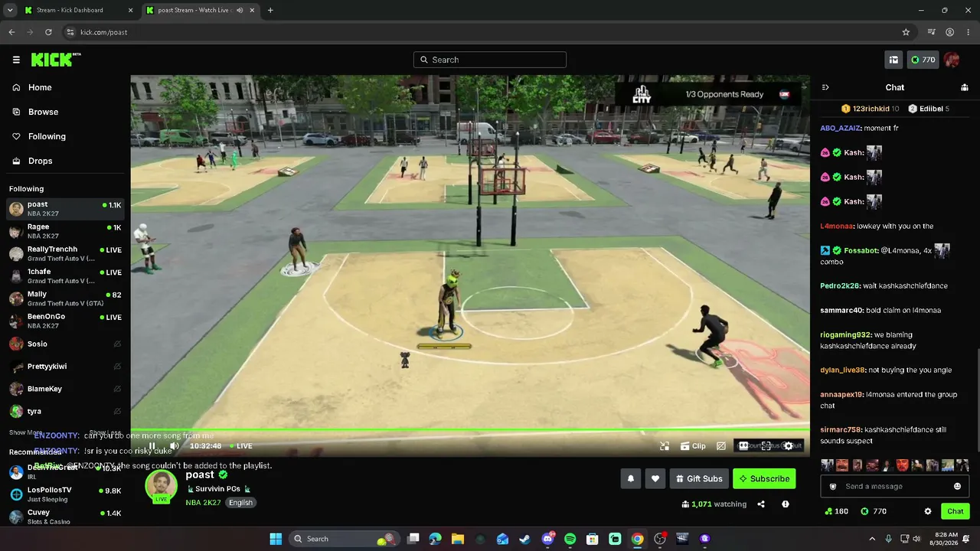
Task: Open the stream info report icon
Action: [786, 504]
